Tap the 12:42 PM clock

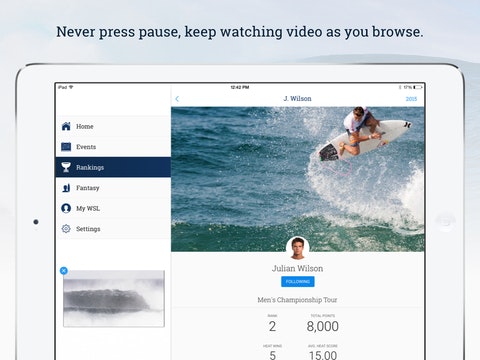(x=240, y=87)
